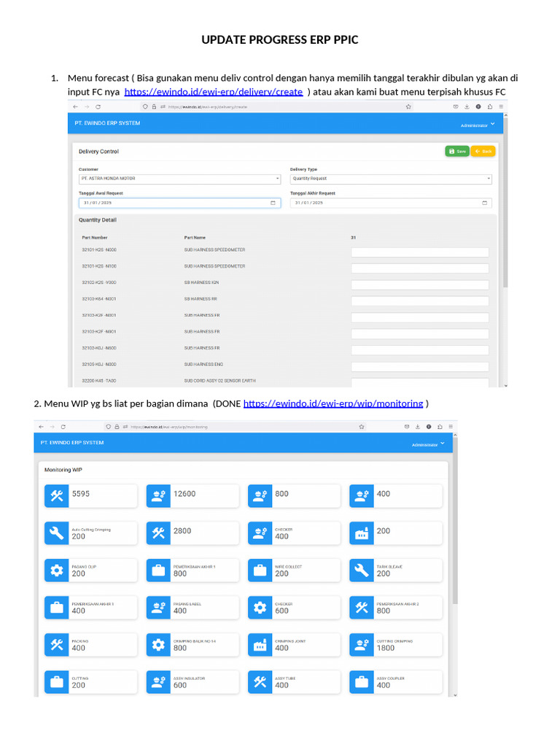Click extensions icon in wip/monitoring browser toolbar
This screenshot has width=560, height=747.
click(440, 427)
